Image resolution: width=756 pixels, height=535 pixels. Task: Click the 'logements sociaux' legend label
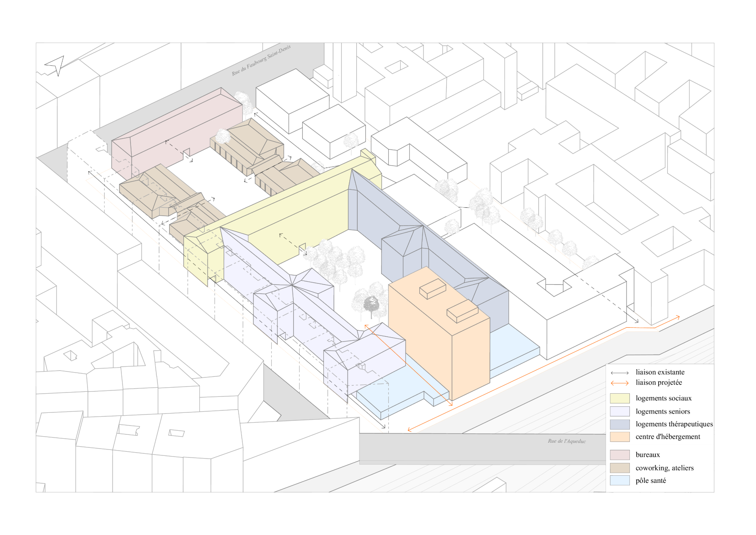(x=663, y=398)
